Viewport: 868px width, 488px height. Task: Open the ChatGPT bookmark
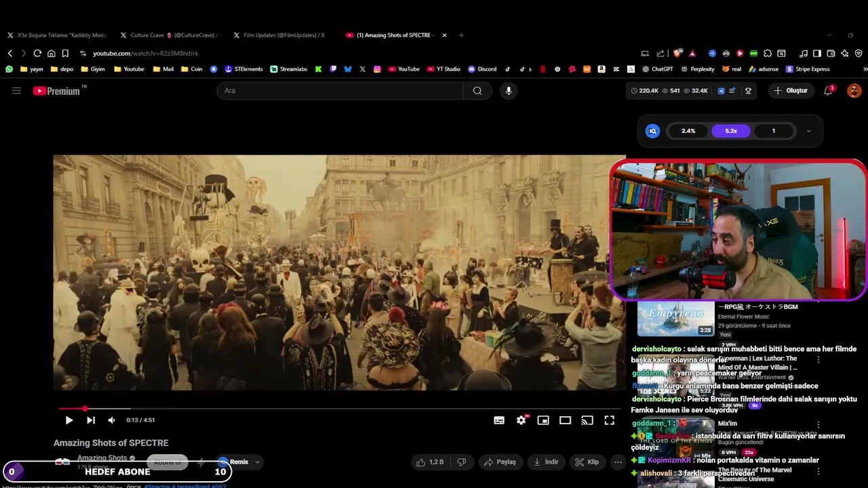point(657,69)
